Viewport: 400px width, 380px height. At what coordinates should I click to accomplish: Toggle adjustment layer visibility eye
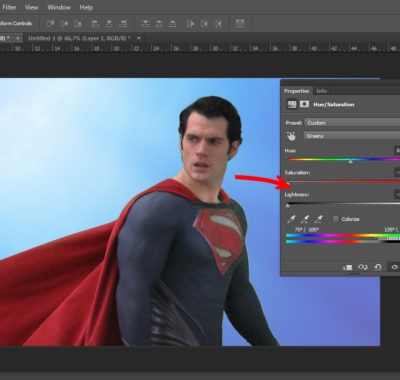coord(395,267)
